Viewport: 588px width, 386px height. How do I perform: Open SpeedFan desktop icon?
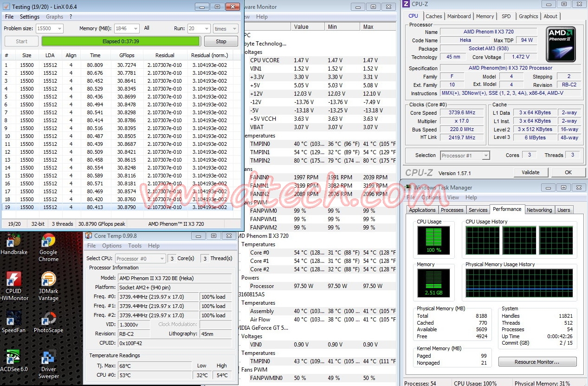coord(14,321)
